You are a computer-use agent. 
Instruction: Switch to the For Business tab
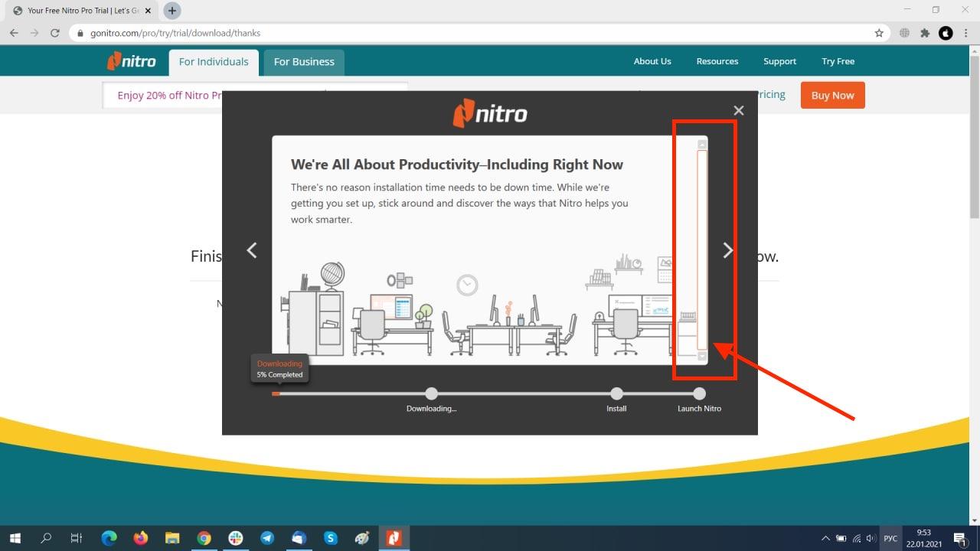tap(304, 62)
